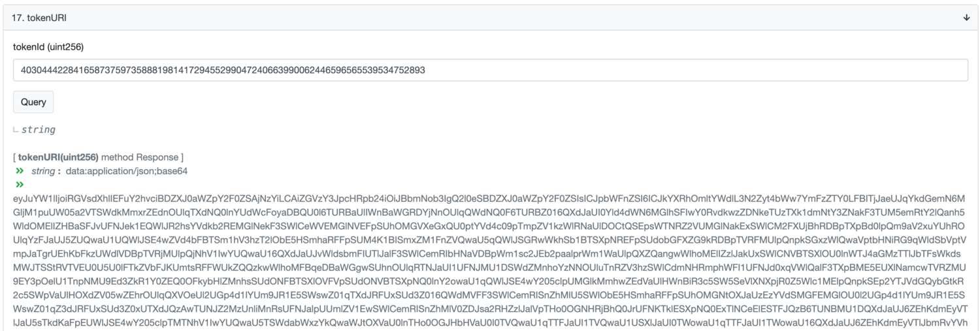Click the italic 'string' return type
Screen dimensions: 980x331
[39, 129]
